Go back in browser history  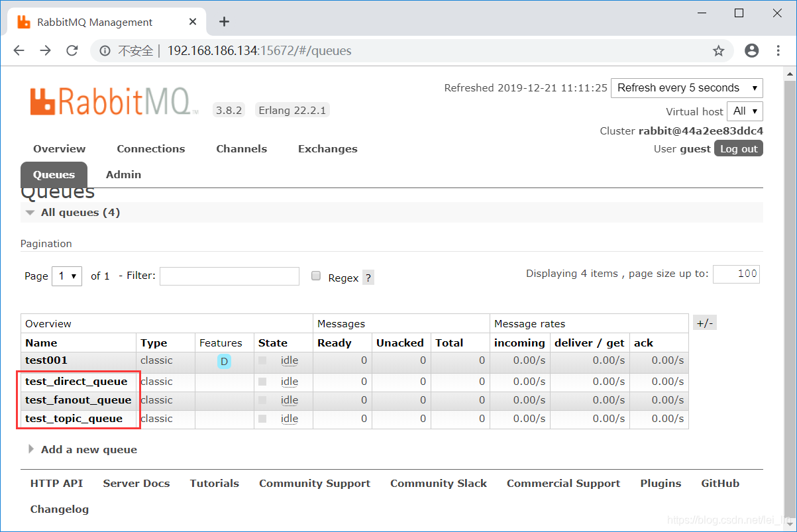click(x=19, y=51)
